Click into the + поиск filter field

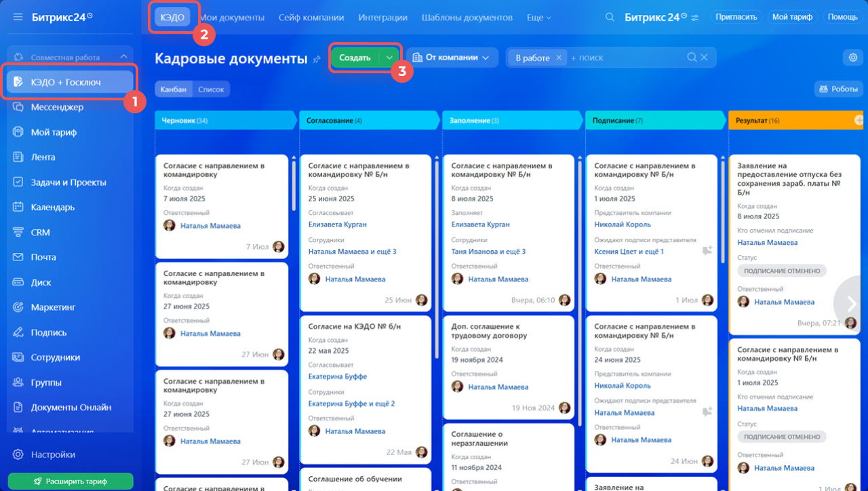627,58
